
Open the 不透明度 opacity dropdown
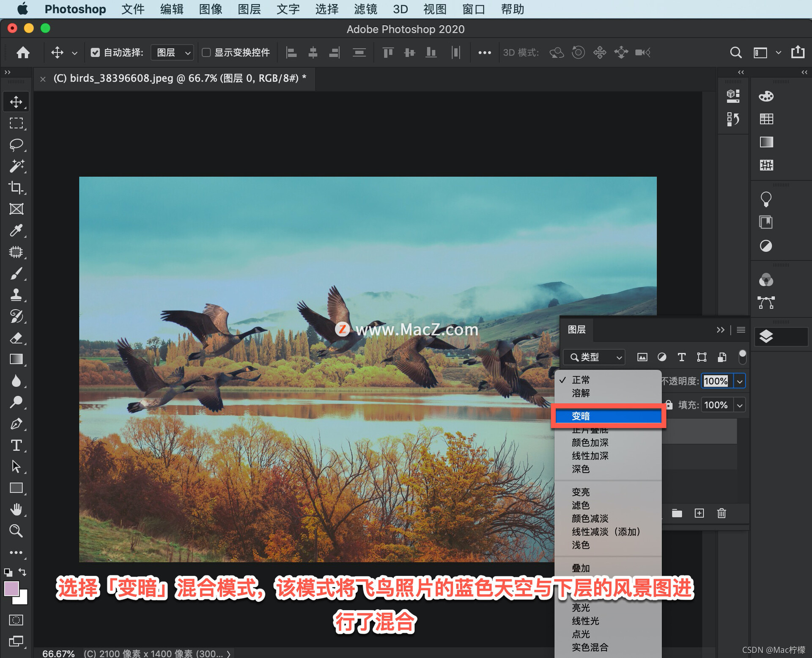[739, 381]
